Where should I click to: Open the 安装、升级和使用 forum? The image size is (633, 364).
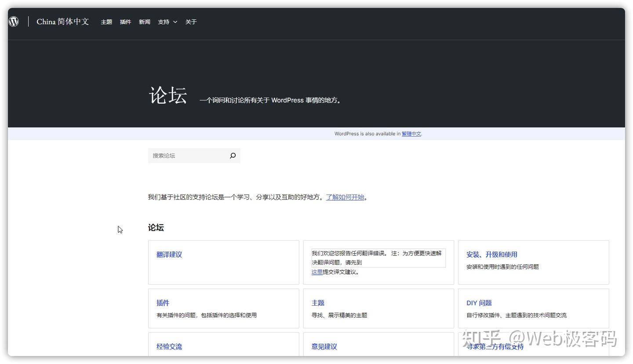(492, 255)
